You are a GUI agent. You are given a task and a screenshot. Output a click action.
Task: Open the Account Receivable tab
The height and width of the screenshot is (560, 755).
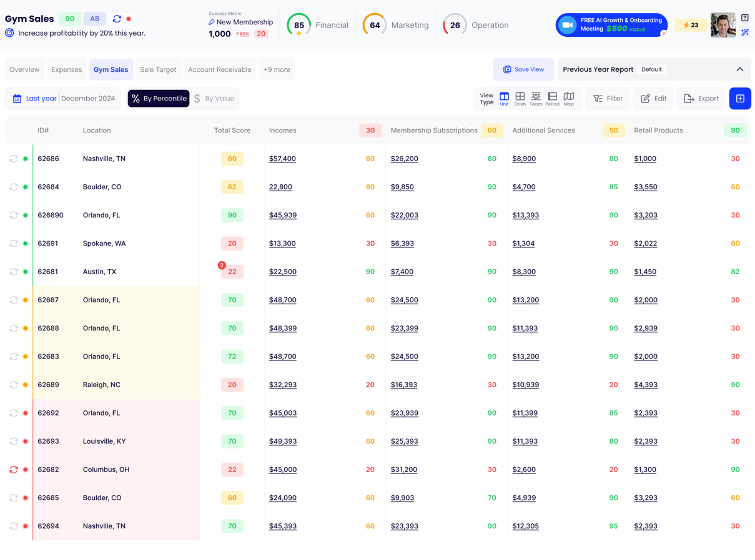tap(220, 69)
